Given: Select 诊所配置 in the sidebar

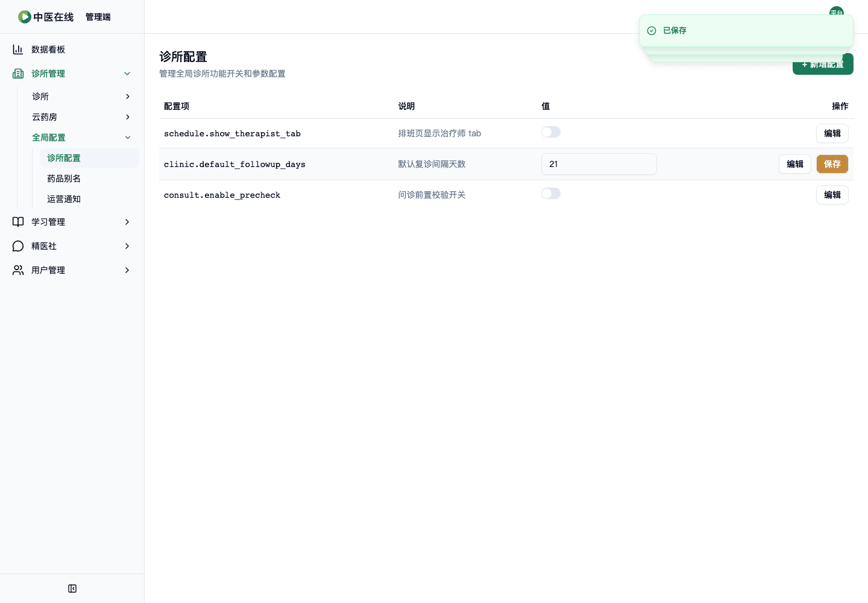Looking at the screenshot, I should pyautogui.click(x=89, y=158).
